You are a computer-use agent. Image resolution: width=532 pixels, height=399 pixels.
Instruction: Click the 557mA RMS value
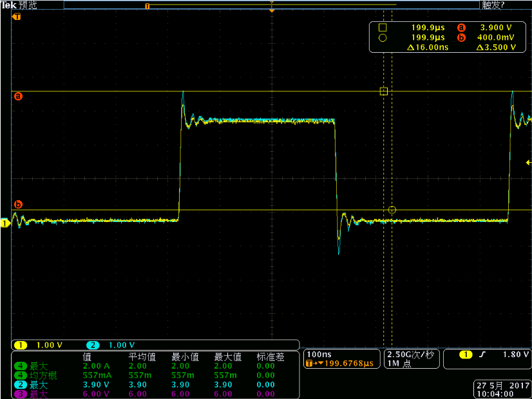coord(97,375)
